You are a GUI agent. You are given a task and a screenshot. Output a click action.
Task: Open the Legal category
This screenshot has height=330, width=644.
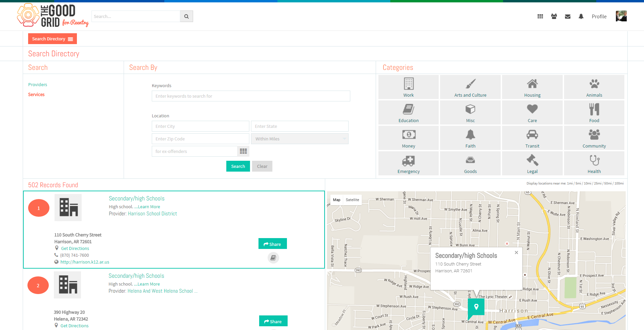[x=532, y=163]
